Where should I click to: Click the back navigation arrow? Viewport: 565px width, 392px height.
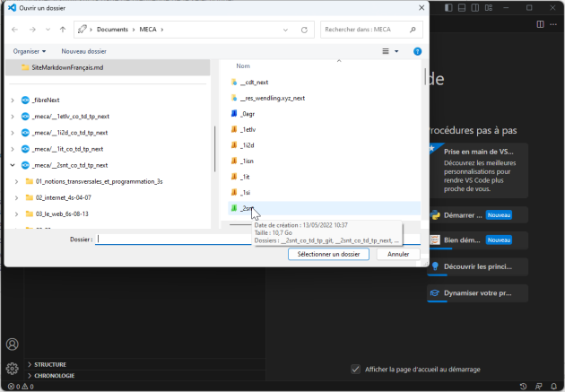(x=15, y=30)
